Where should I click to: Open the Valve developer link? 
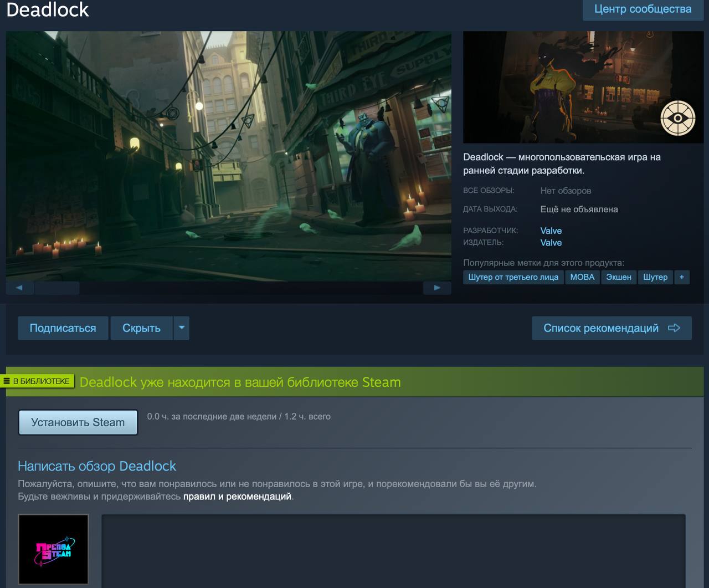coord(551,231)
